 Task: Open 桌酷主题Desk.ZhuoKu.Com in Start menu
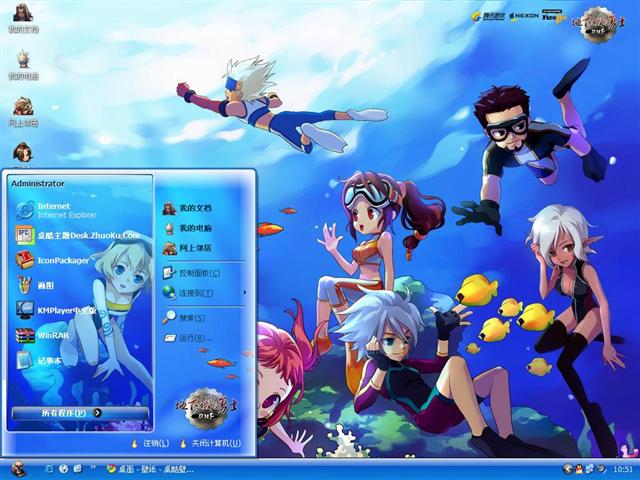(x=78, y=236)
